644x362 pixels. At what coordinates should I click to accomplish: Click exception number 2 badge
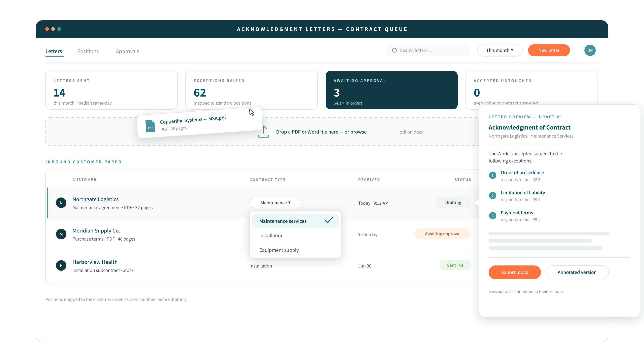click(x=492, y=196)
